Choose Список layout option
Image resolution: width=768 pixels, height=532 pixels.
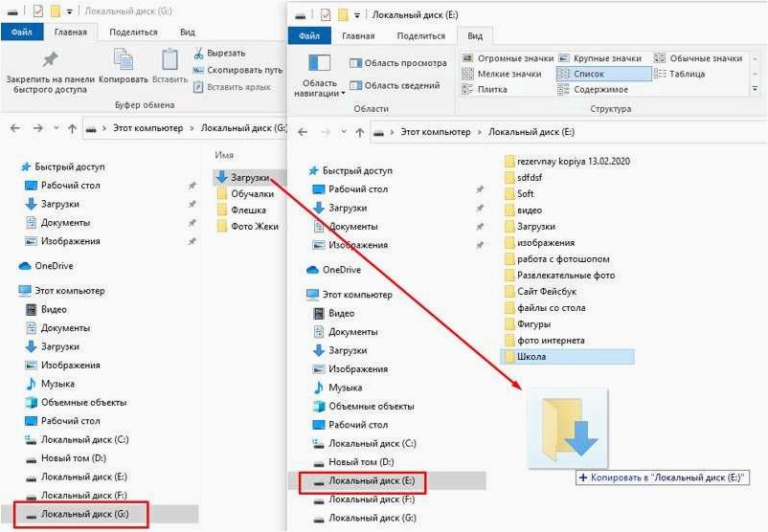(x=603, y=74)
